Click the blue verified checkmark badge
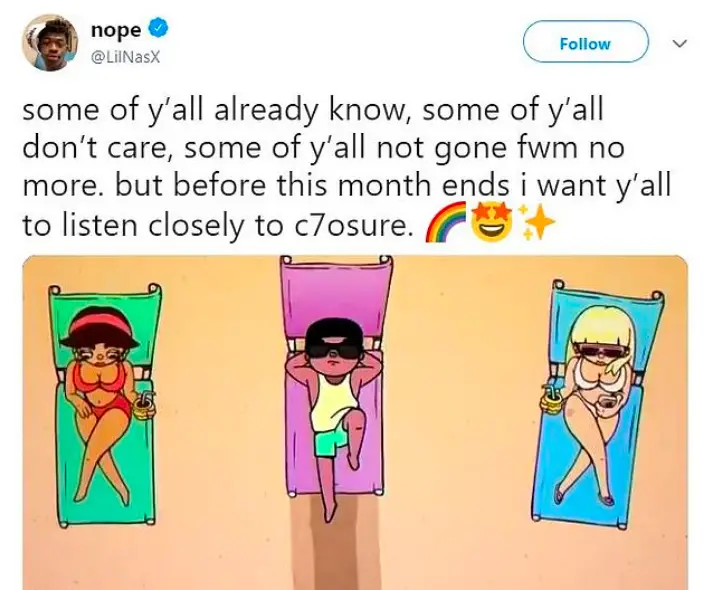 [x=158, y=29]
